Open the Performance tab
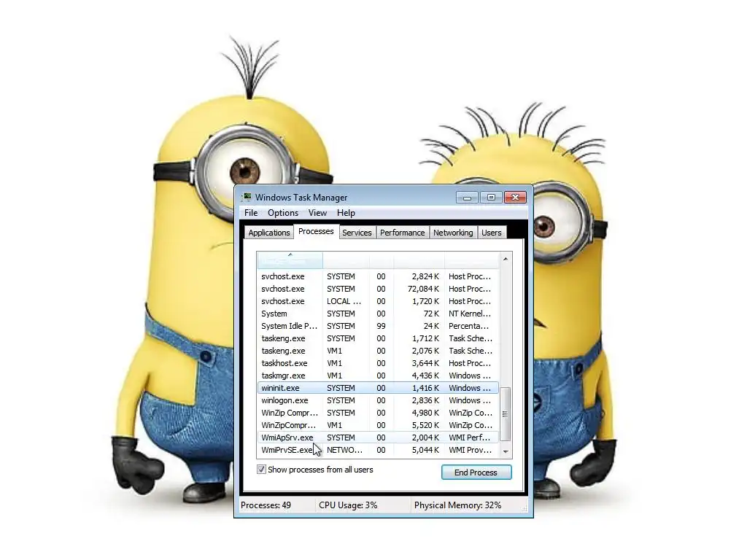 tap(402, 233)
